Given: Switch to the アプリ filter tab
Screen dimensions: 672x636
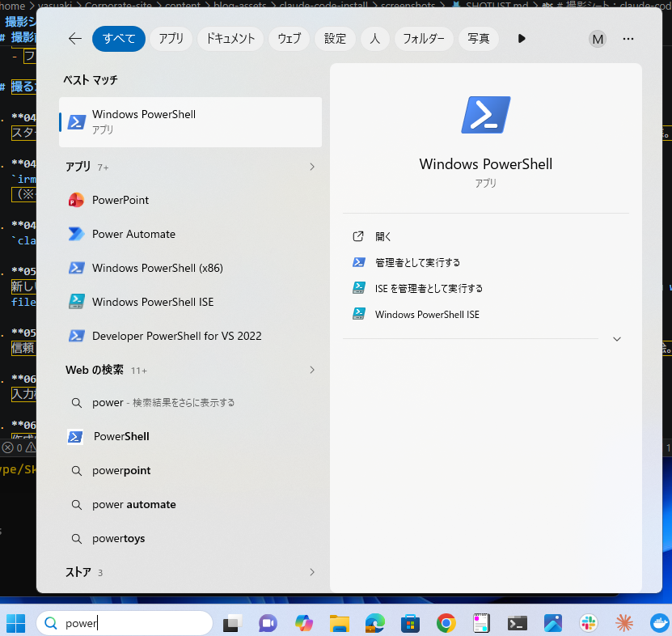Looking at the screenshot, I should pos(171,39).
